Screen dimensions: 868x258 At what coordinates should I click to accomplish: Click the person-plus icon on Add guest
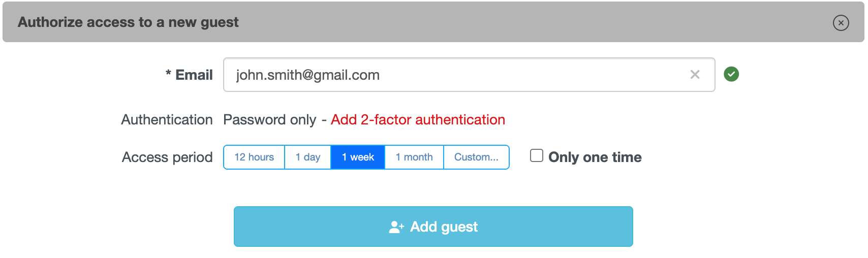[x=396, y=227]
